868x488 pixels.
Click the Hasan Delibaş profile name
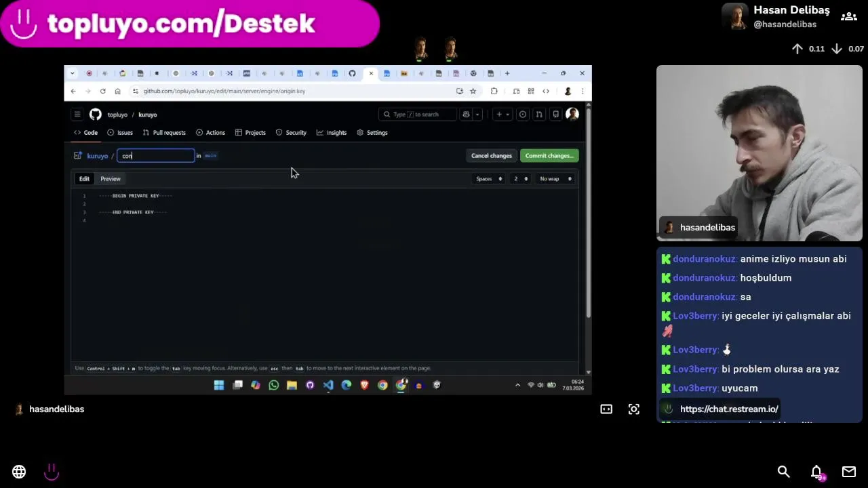tap(791, 10)
